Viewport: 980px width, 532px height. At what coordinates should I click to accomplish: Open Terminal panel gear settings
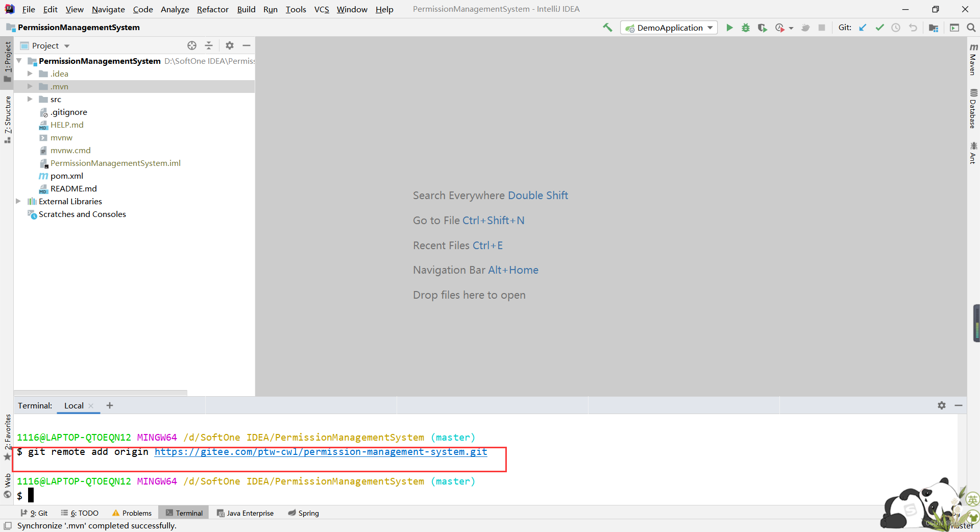tap(942, 405)
